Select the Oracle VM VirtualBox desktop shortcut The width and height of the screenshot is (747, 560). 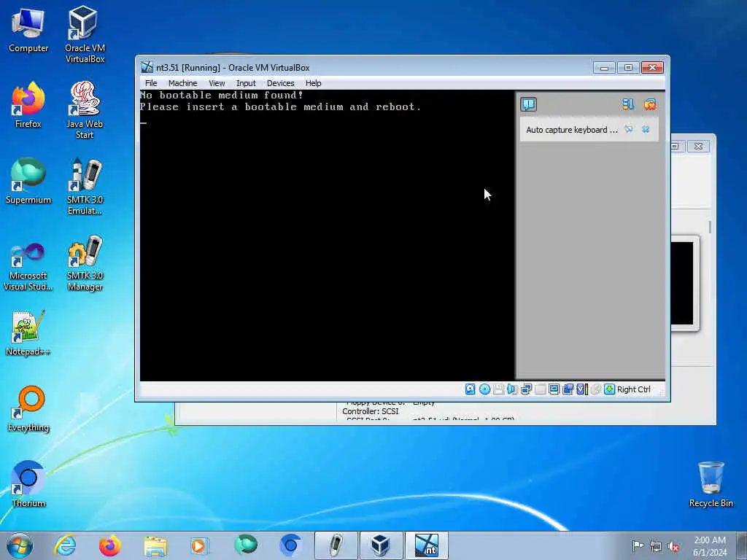85,34
